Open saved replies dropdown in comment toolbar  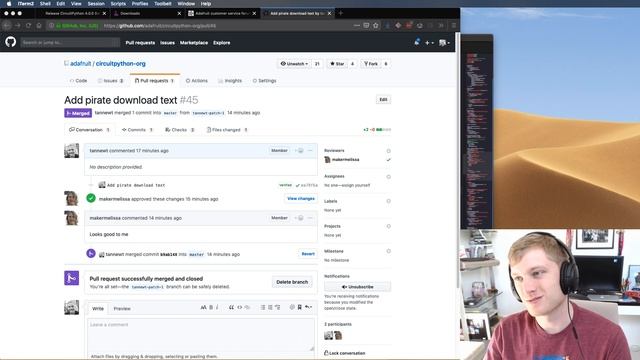pos(308,307)
